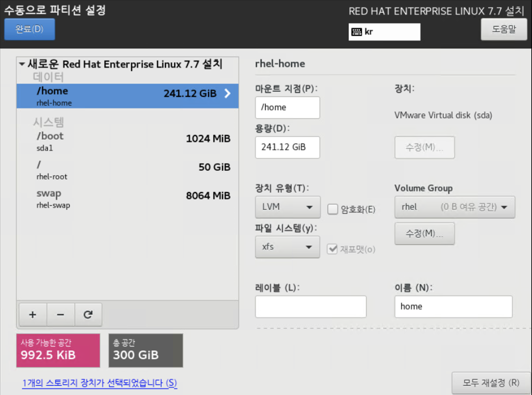This screenshot has width=532, height=395.
Task: Click 수정(M) button under Volume Group
Action: 425,233
